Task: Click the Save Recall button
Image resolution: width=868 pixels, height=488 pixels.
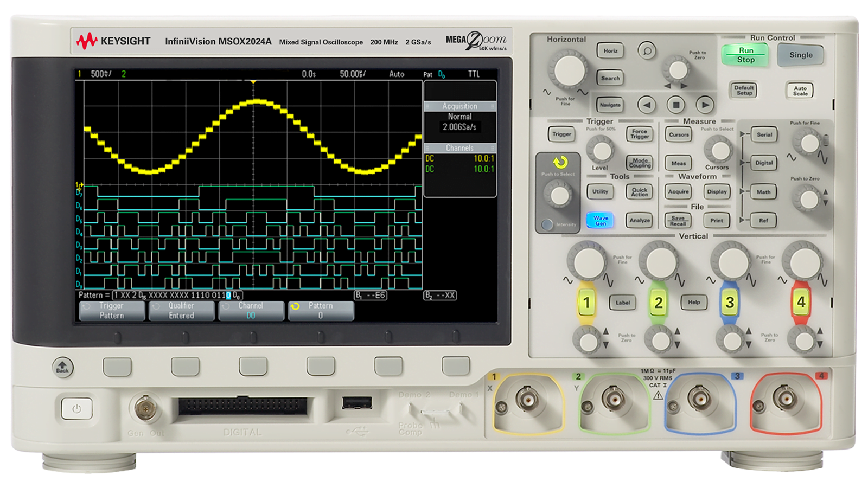Action: (678, 221)
